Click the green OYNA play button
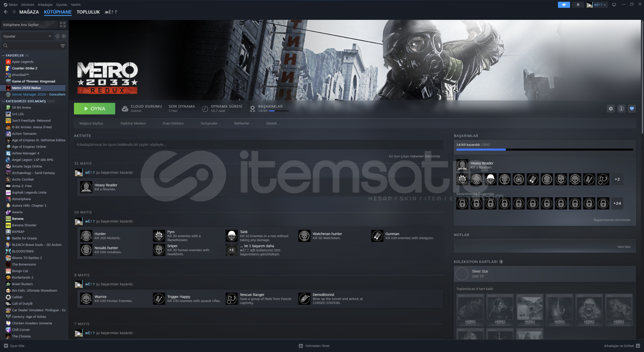 tap(95, 109)
